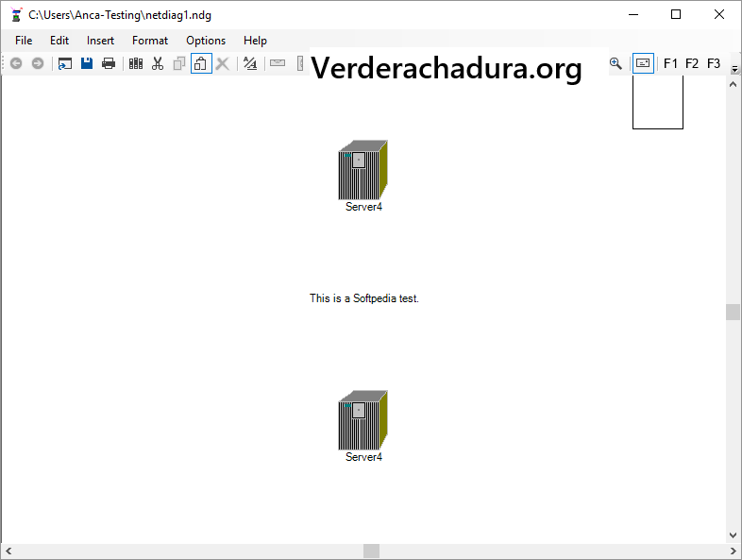Delete selection with the X icon
Screen dimensions: 742x560
tap(223, 63)
